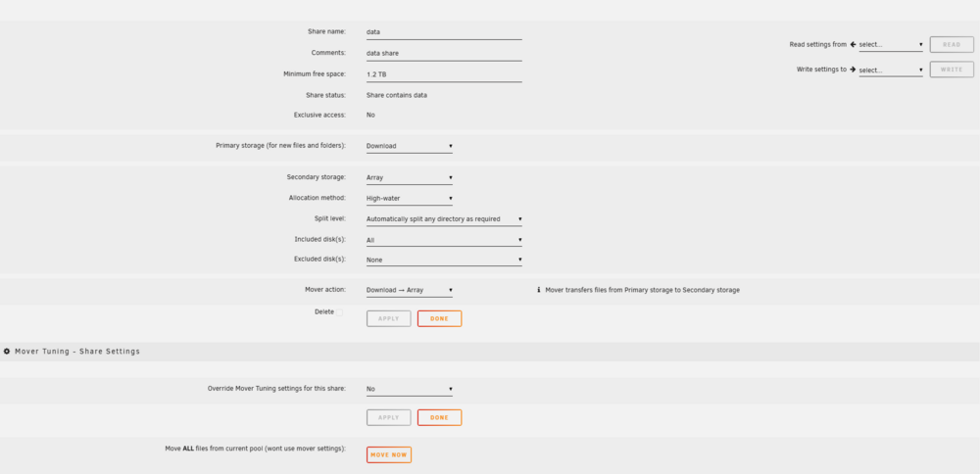Click DONE below the Mover action row
Screen dimensions: 980x474
(439, 318)
